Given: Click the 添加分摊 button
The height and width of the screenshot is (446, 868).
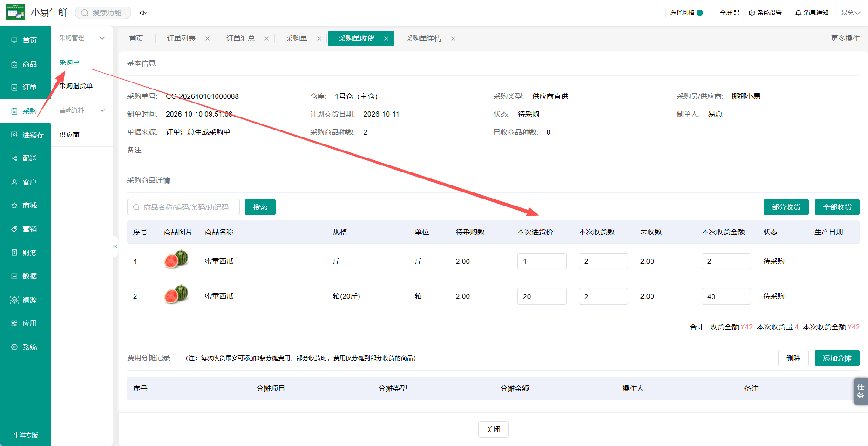Looking at the screenshot, I should click(x=837, y=358).
